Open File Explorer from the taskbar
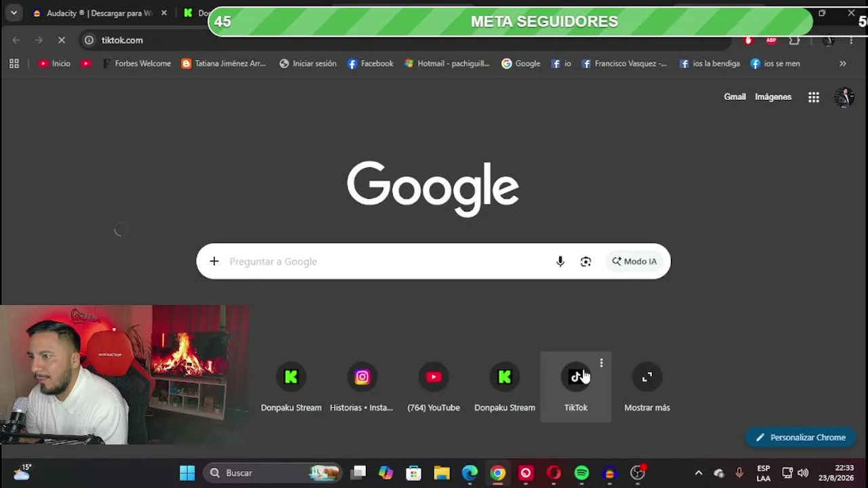Viewport: 868px width, 488px height. [442, 473]
